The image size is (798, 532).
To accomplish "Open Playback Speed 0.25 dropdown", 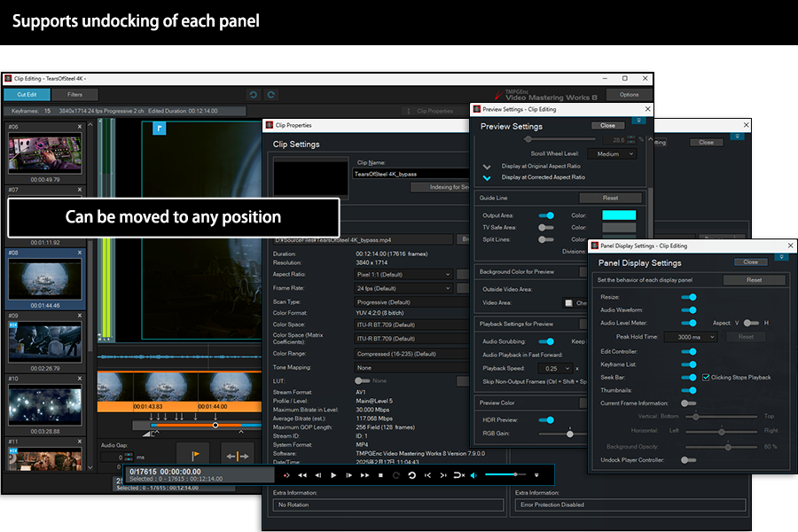I will [x=555, y=369].
